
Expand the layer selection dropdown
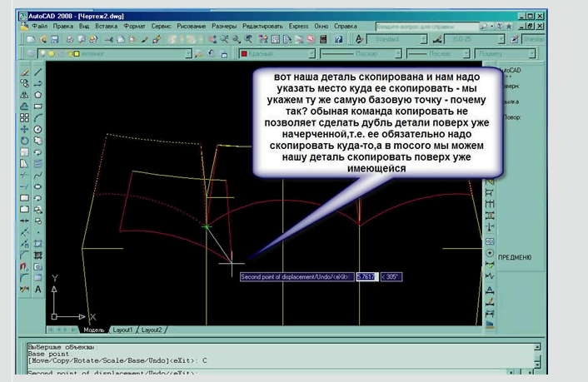[187, 54]
